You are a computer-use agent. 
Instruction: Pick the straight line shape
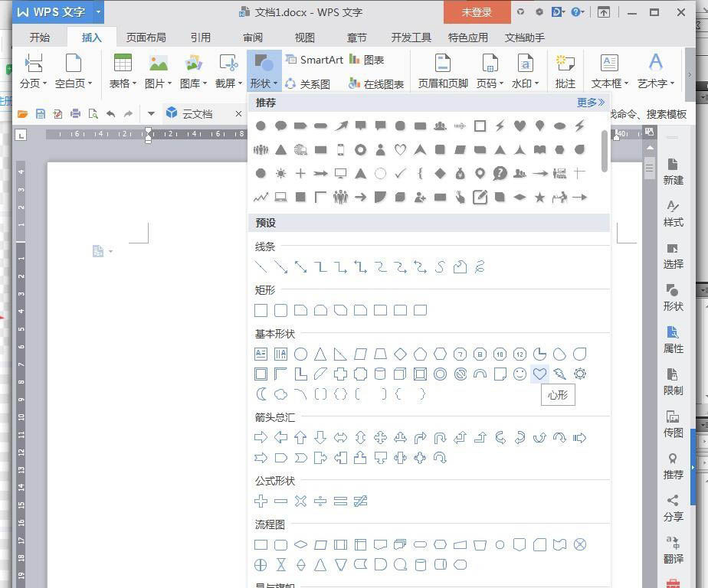coord(261,267)
